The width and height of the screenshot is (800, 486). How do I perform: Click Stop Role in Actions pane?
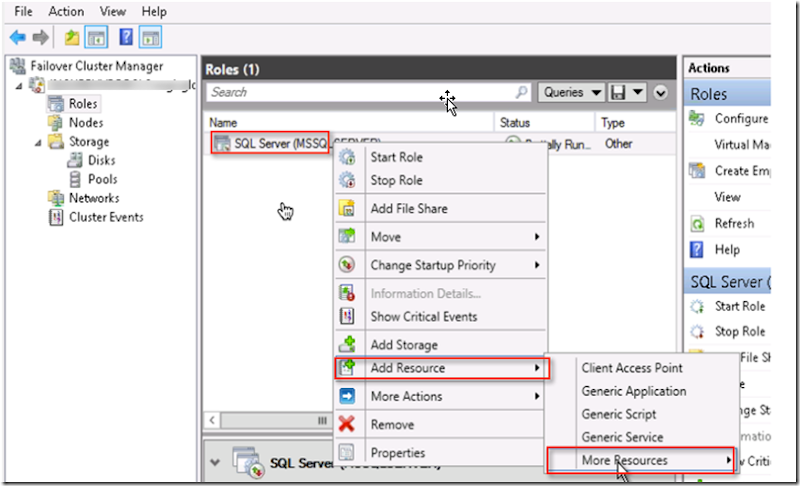point(740,331)
